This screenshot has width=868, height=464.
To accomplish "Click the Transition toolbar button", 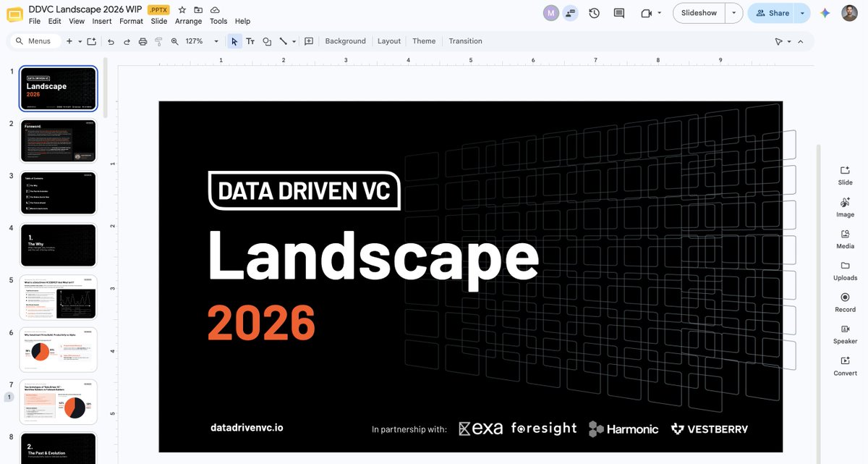I will pyautogui.click(x=465, y=41).
